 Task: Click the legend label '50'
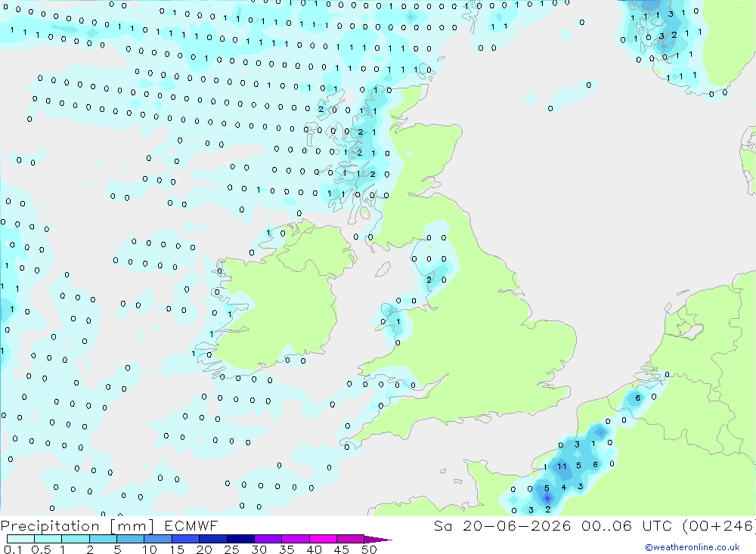[x=369, y=549]
